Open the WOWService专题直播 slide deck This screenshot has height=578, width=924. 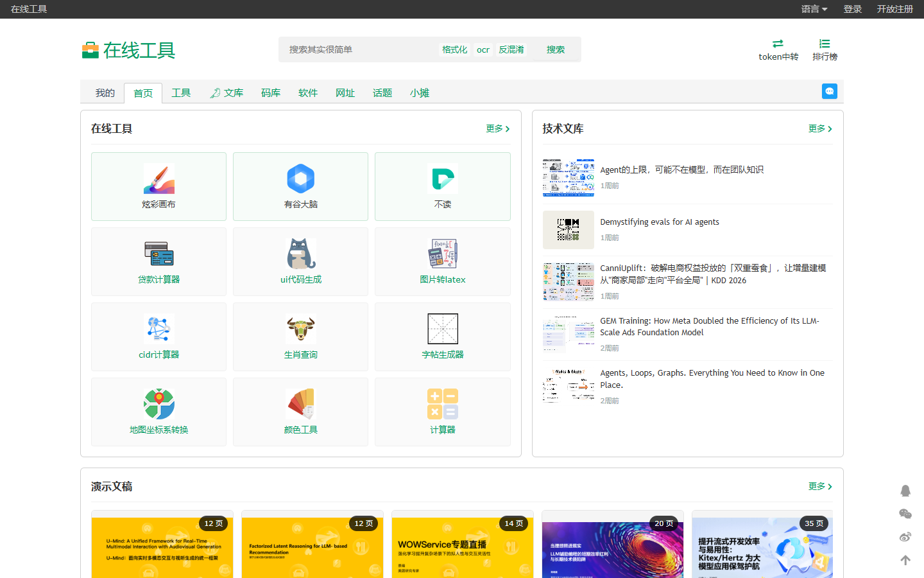(x=463, y=545)
